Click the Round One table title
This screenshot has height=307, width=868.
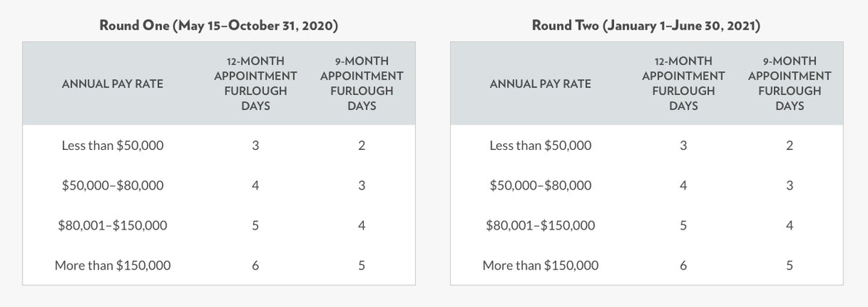pyautogui.click(x=219, y=27)
